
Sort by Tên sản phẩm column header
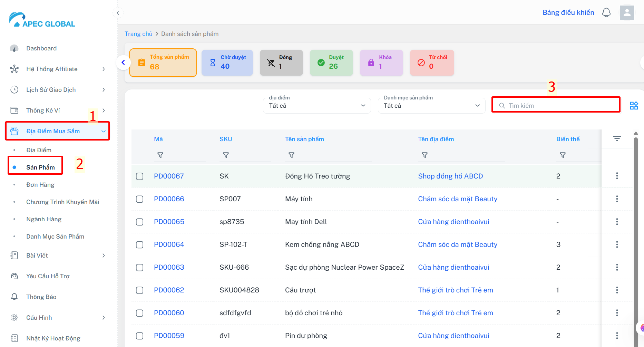[304, 139]
